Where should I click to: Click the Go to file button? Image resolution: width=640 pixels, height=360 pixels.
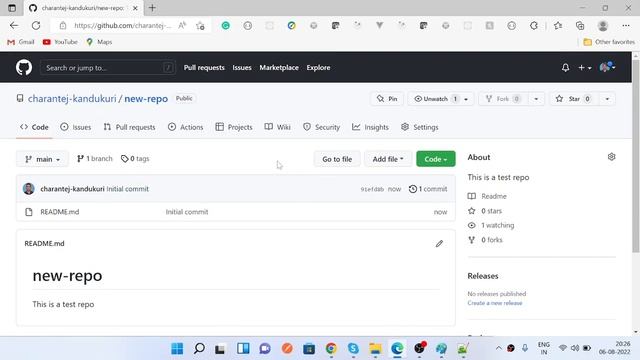[337, 159]
